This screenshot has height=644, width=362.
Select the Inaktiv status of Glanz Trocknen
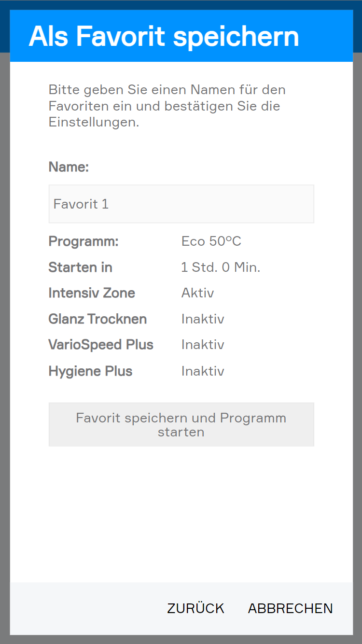[x=203, y=319]
